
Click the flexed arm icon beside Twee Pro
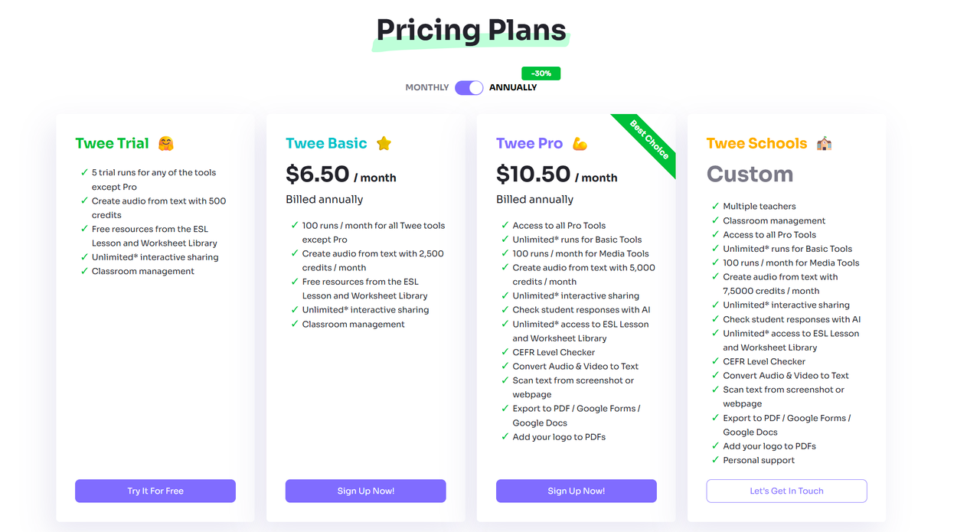pos(580,143)
